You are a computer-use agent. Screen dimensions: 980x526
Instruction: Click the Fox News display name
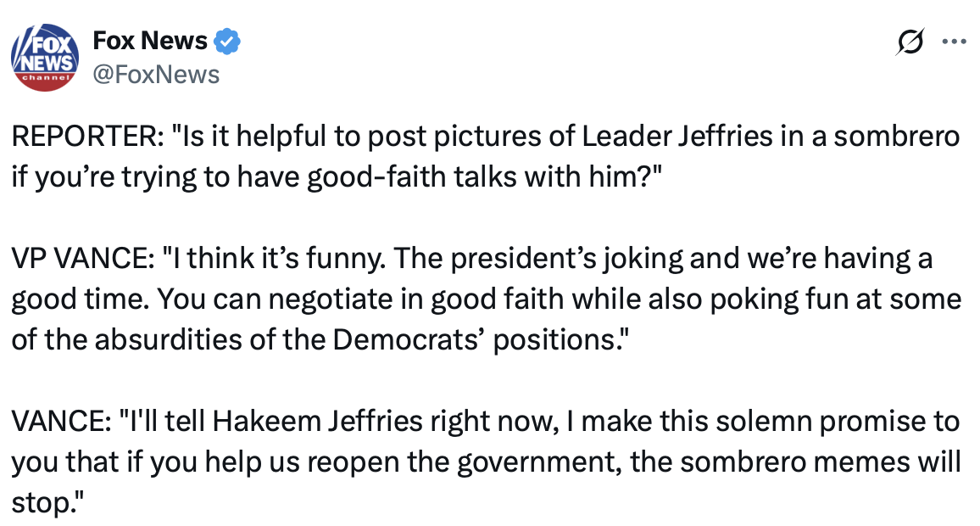coord(149,40)
